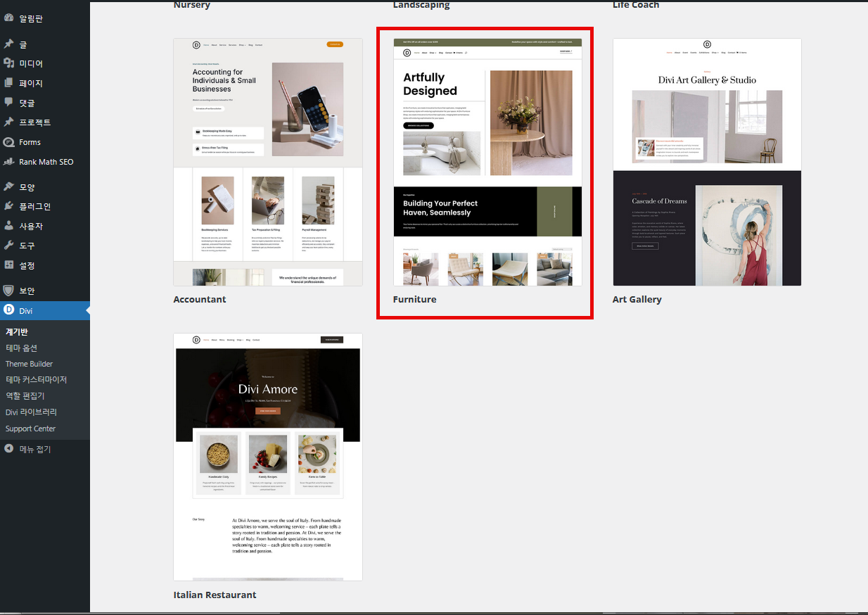The image size is (868, 615).
Task: Click the Forms icon in sidebar
Action: coord(8,142)
